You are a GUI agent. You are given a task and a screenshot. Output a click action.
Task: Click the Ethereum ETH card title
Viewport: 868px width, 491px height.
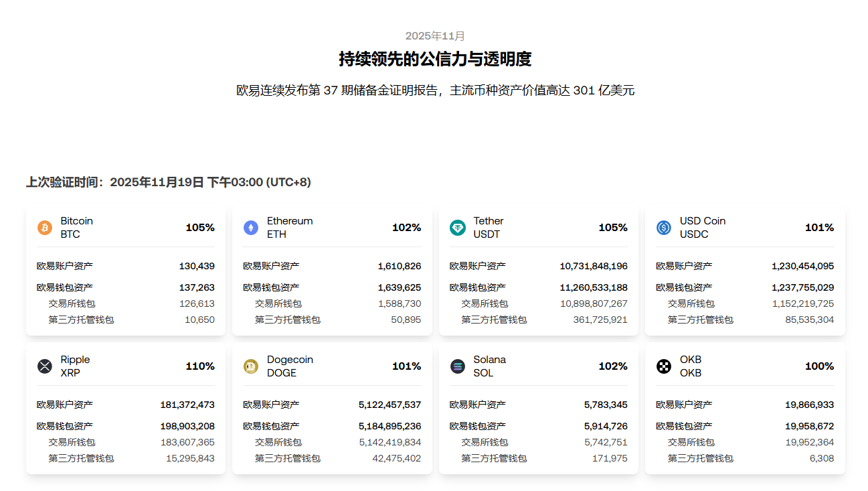pos(290,228)
